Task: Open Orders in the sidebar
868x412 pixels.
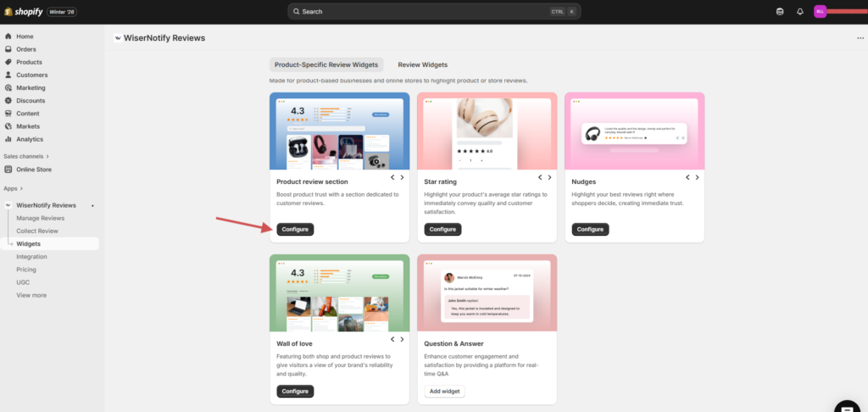Action: [25, 49]
